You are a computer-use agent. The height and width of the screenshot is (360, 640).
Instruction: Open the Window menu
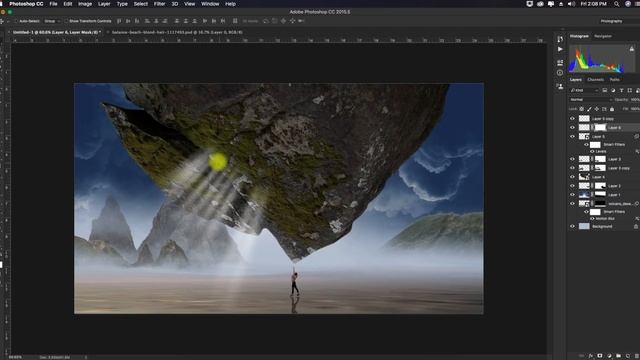tap(210, 4)
